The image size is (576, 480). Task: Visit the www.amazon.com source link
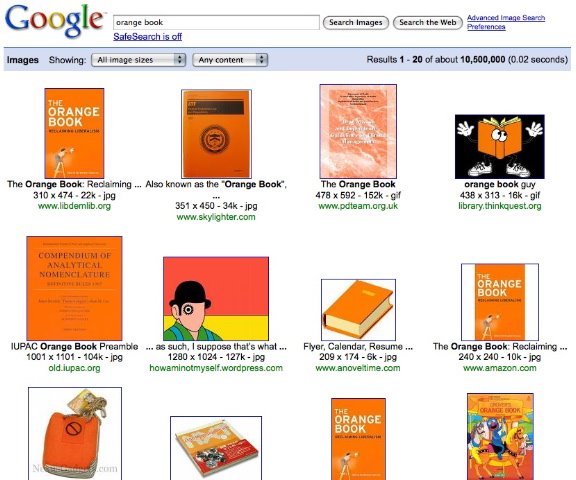500,368
